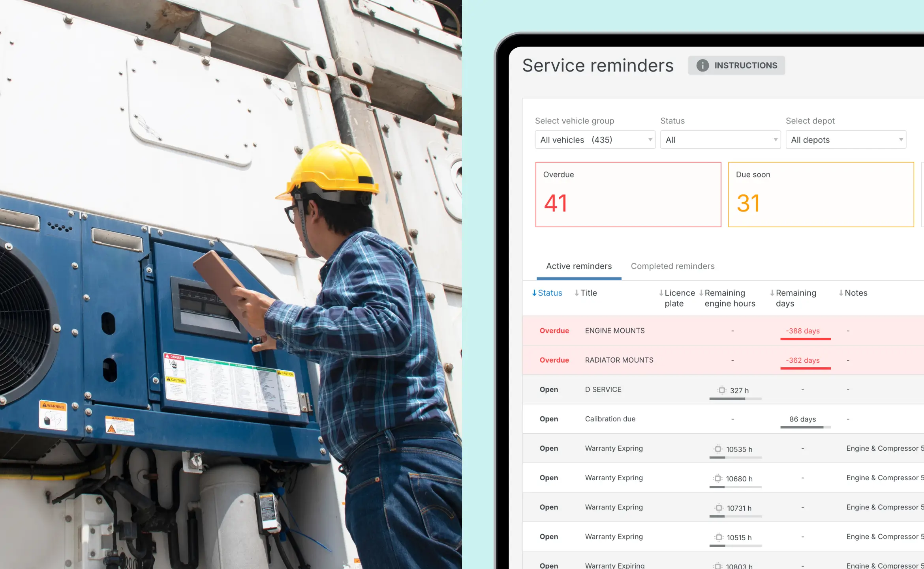Screen dimensions: 924x569
Task: Sort by Remaining engine hours arrow
Action: pyautogui.click(x=701, y=293)
